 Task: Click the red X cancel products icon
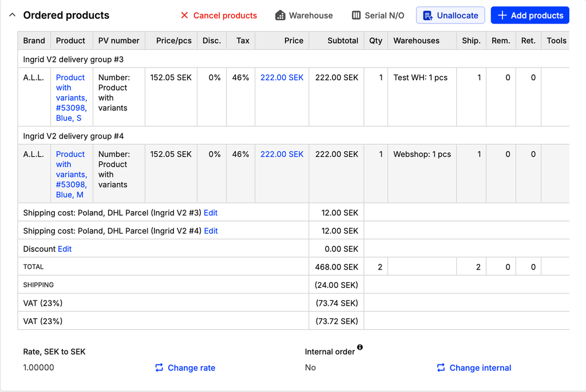[x=185, y=15]
